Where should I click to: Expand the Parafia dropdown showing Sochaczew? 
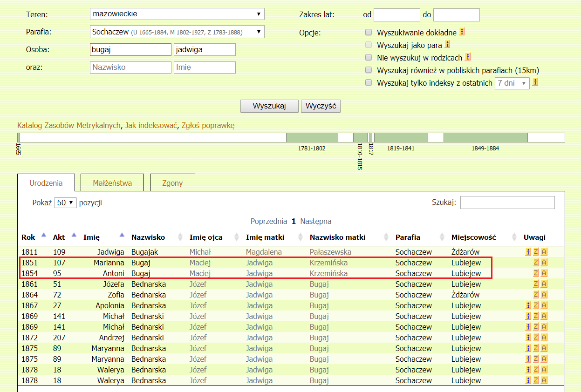pyautogui.click(x=177, y=32)
